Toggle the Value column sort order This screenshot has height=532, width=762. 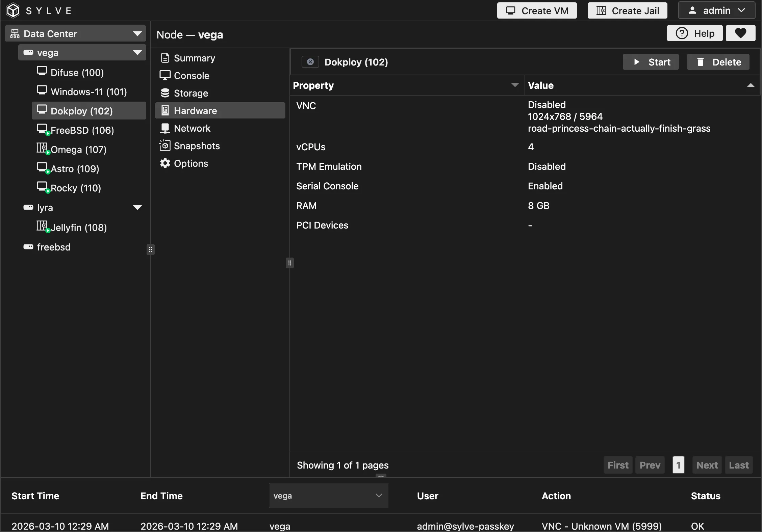(x=751, y=85)
